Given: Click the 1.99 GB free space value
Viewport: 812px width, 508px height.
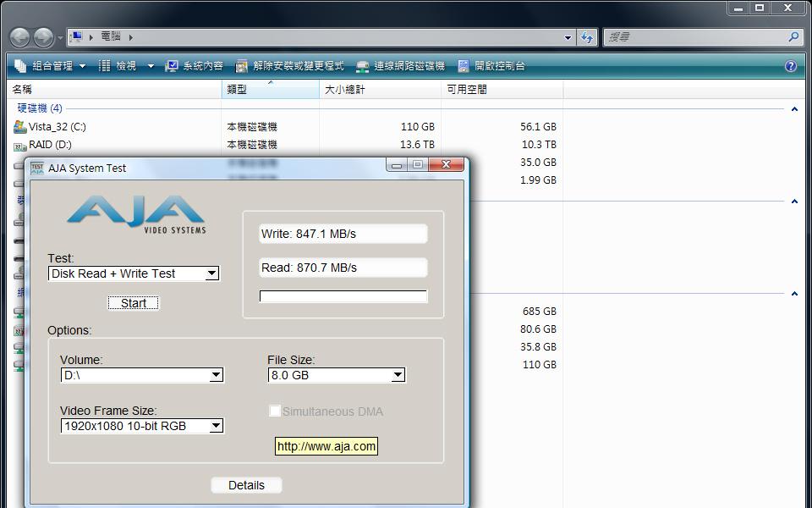Looking at the screenshot, I should pyautogui.click(x=538, y=180).
